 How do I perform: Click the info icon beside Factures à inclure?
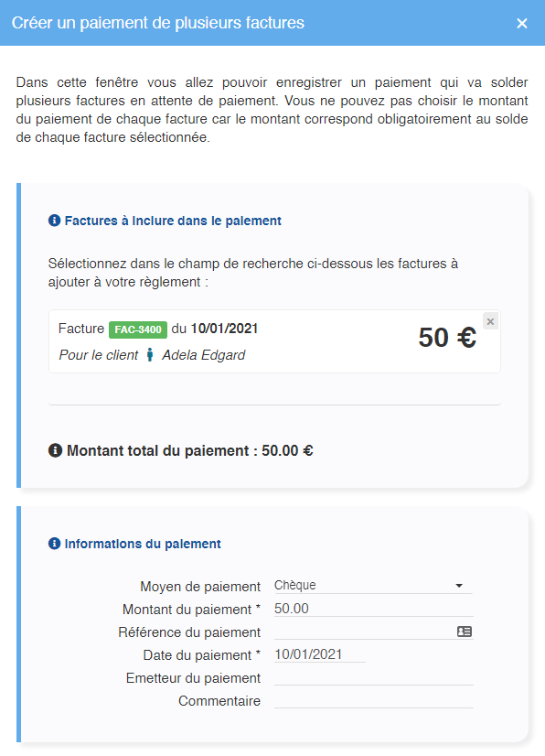55,221
